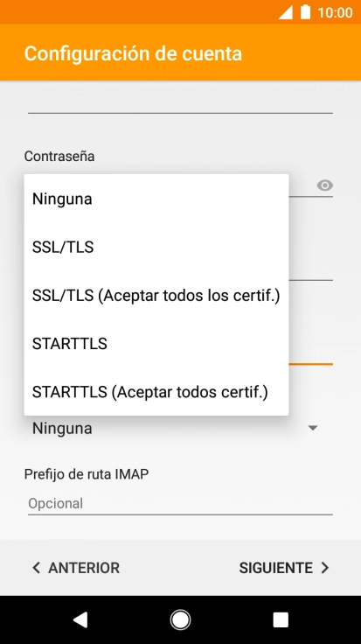The width and height of the screenshot is (361, 644).
Task: Open the Ninguna spinner below the popup
Action: point(180,429)
